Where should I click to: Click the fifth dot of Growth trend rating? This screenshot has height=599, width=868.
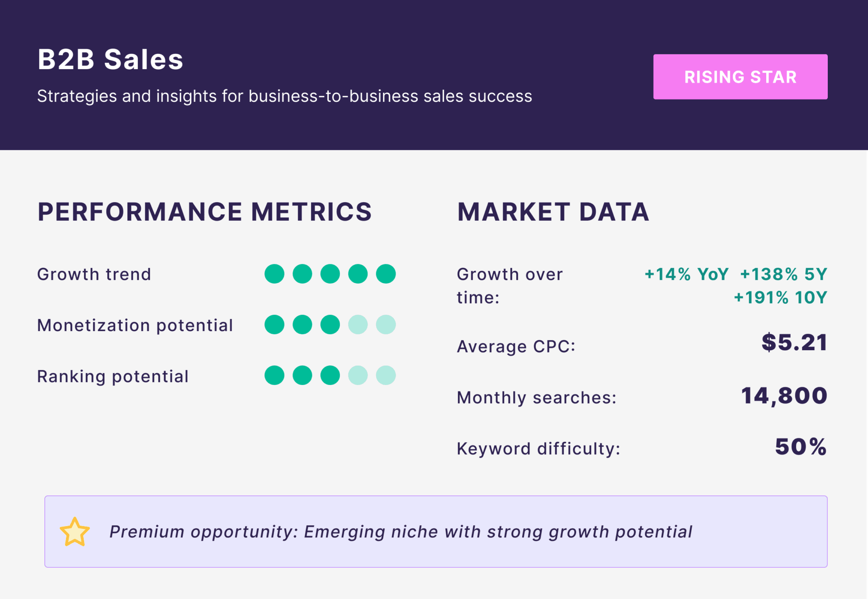[386, 274]
